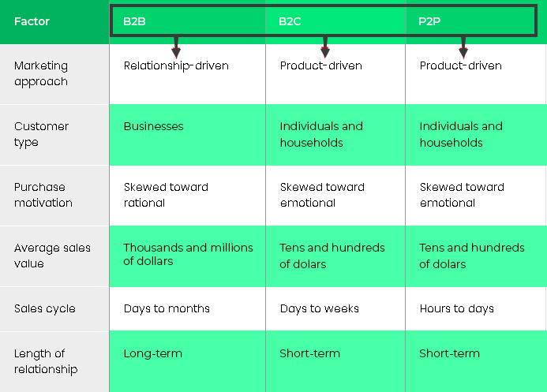Select the Thousands and millions of dollars cell
This screenshot has width=547, height=392.
(187, 256)
